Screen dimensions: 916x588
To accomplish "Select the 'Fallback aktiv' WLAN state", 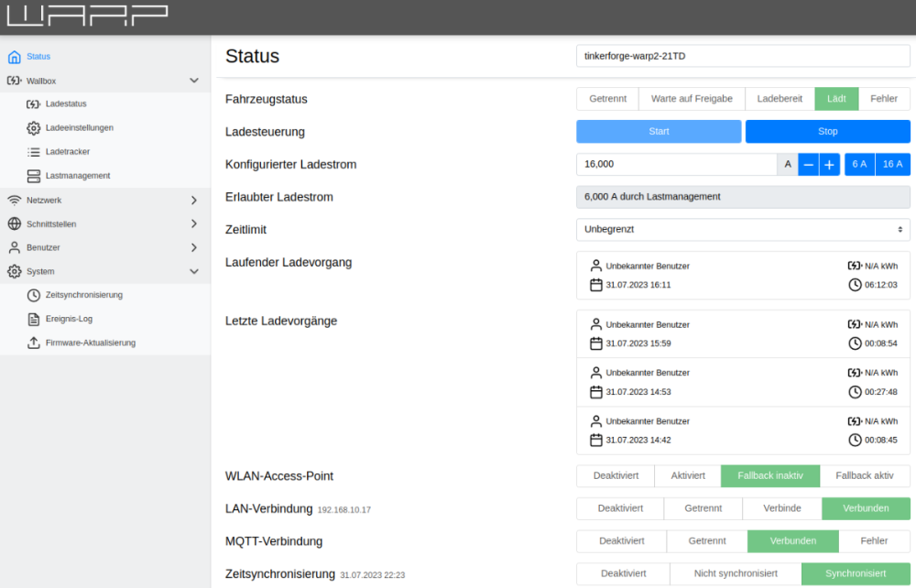I will (x=865, y=476).
